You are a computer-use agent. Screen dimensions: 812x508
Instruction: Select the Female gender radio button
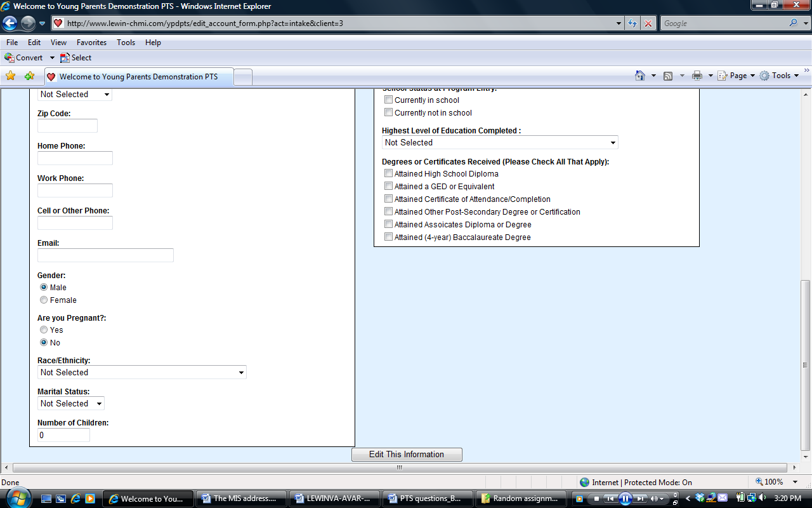click(x=44, y=300)
